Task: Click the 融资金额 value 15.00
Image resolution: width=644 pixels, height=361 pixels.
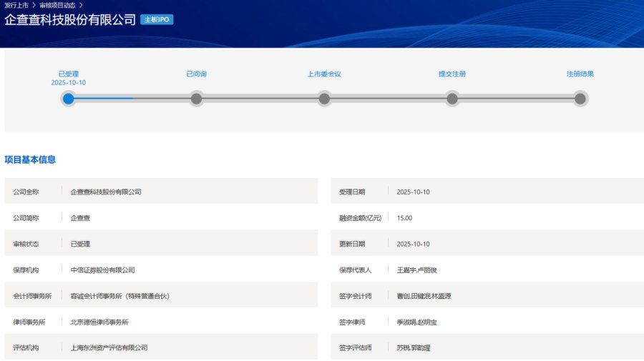Action: [x=404, y=218]
